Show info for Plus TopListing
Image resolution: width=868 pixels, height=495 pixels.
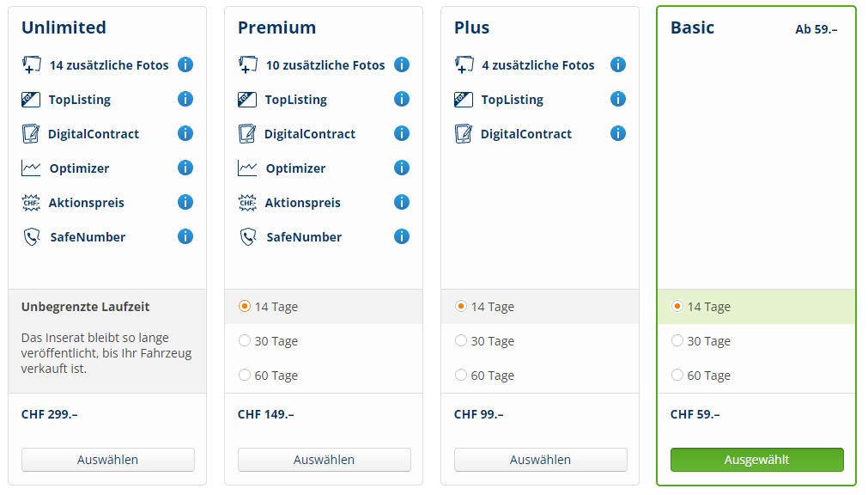618,99
